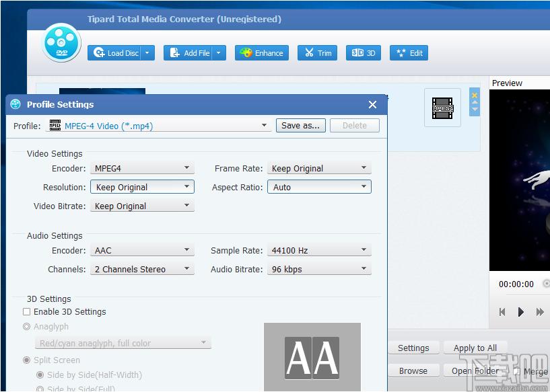Click the AA 3D preview thumbnail

point(312,357)
